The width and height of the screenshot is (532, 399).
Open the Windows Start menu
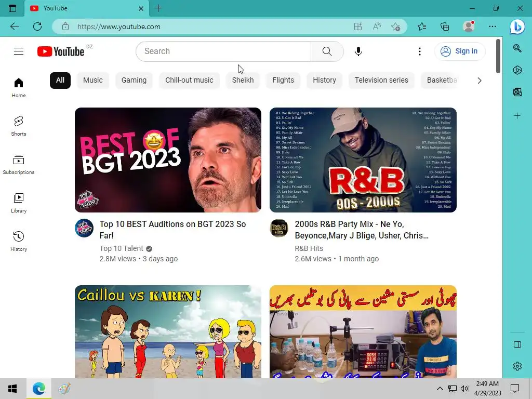click(12, 389)
